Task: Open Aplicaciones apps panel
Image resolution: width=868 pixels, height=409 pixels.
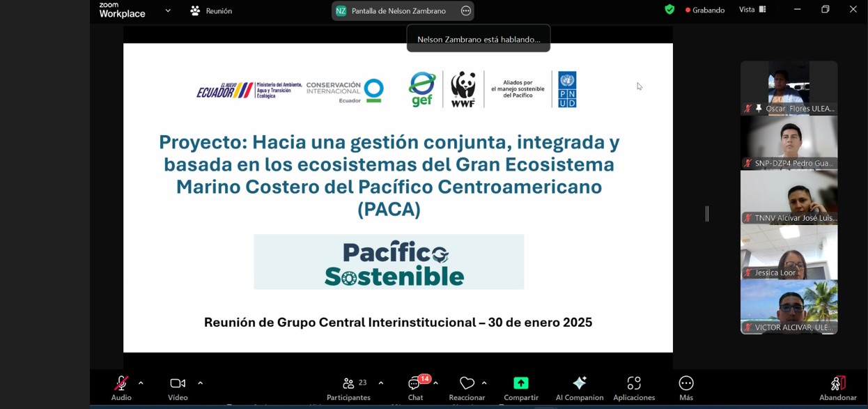Action: (x=634, y=387)
